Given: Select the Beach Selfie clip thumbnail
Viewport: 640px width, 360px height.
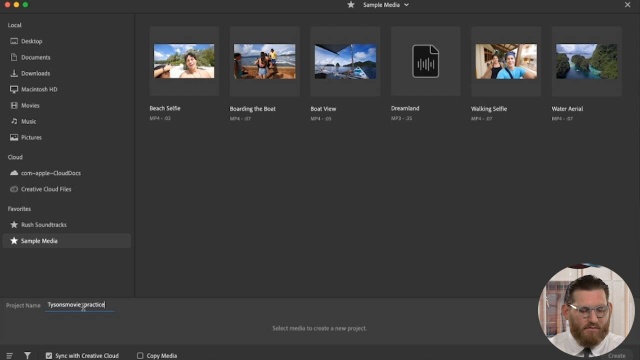Looking at the screenshot, I should click(x=184, y=61).
